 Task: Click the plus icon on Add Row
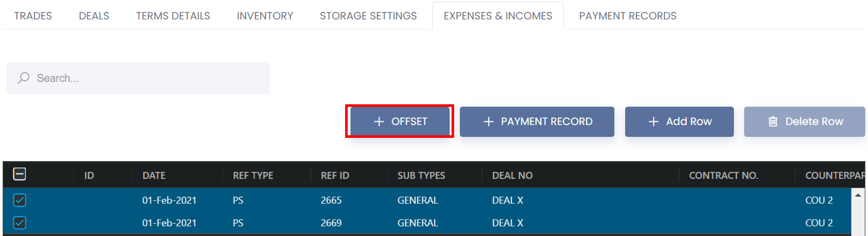[x=654, y=121]
